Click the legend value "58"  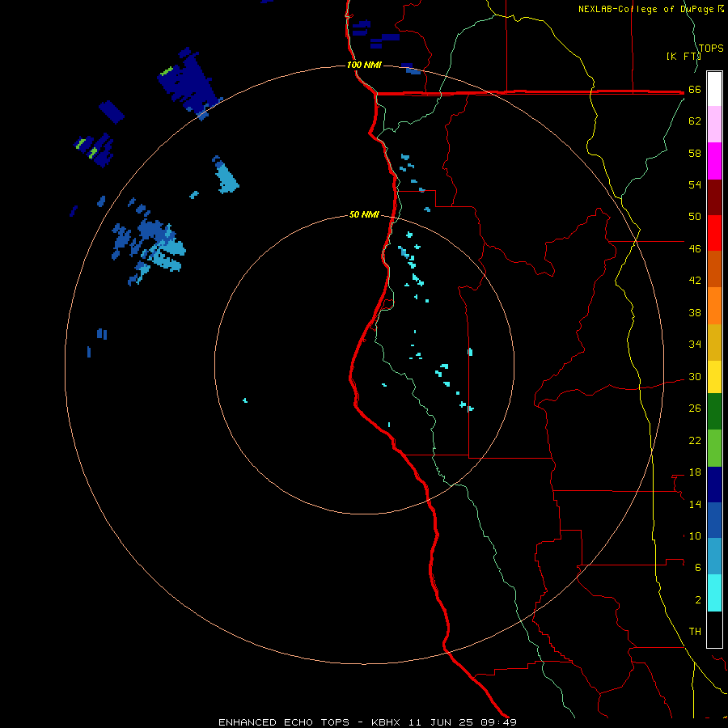pos(695,153)
